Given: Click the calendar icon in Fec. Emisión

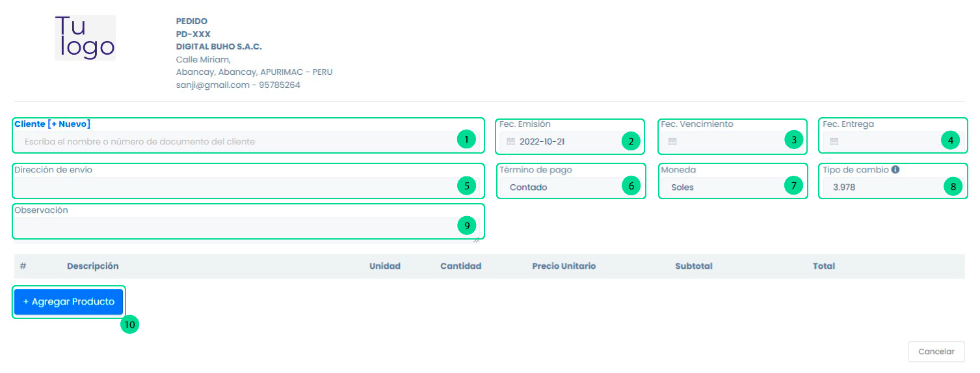Looking at the screenshot, I should (510, 141).
